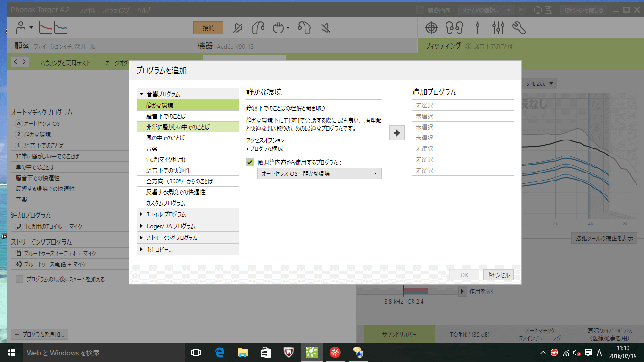The image size is (644, 362).
Task: Click the 接続 connect button
Action: point(208,28)
